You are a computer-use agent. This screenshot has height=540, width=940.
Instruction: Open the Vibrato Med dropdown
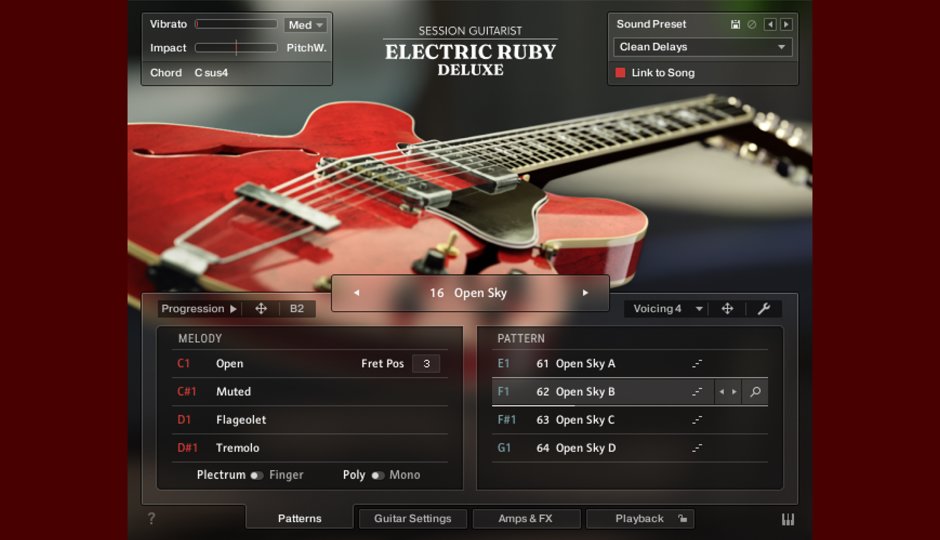tap(306, 25)
